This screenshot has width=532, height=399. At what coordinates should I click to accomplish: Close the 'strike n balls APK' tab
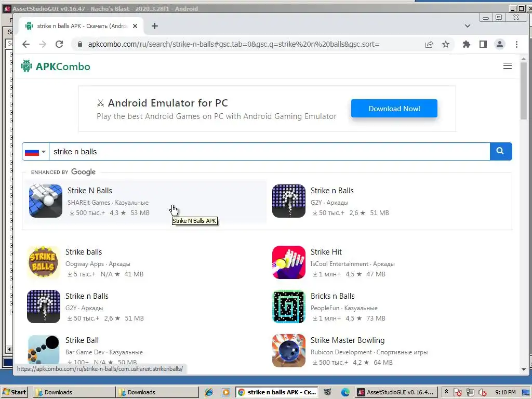tap(135, 26)
